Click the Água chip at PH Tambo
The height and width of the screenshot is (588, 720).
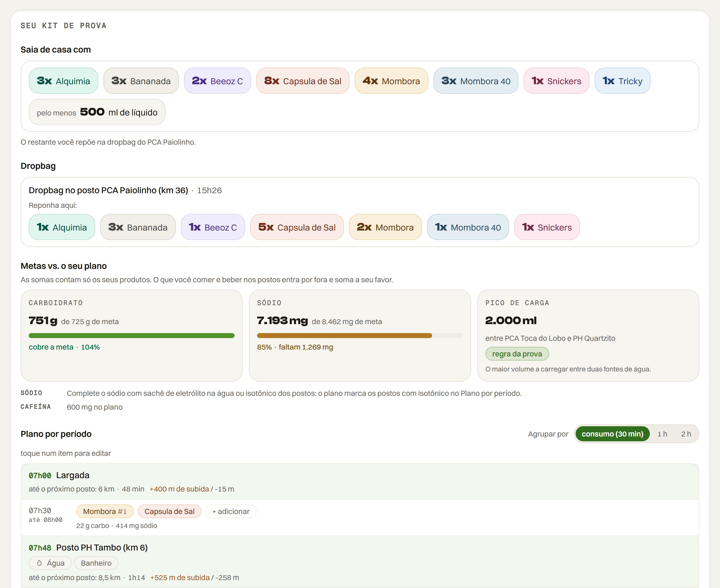[50, 563]
